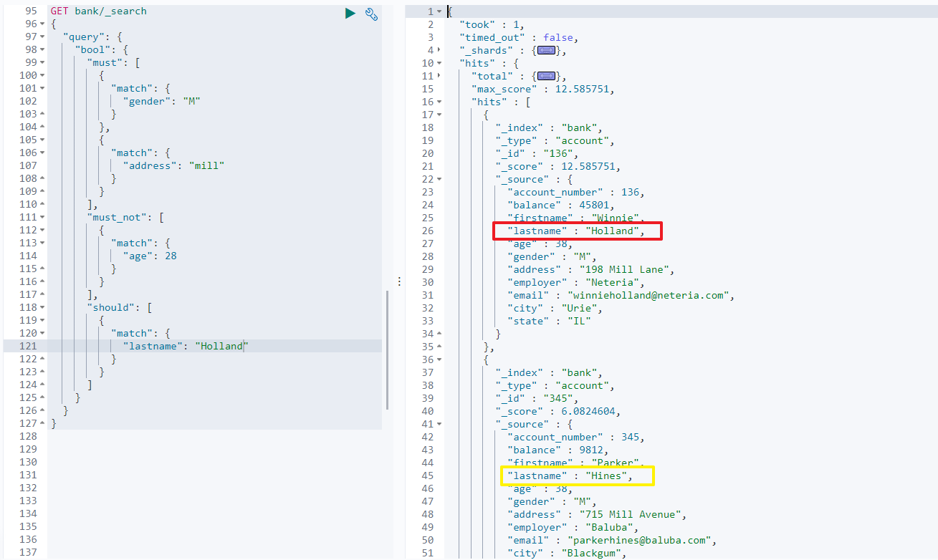Click the "city" : "Blackgum" line
Viewport: 938px width, 560px height.
point(567,554)
